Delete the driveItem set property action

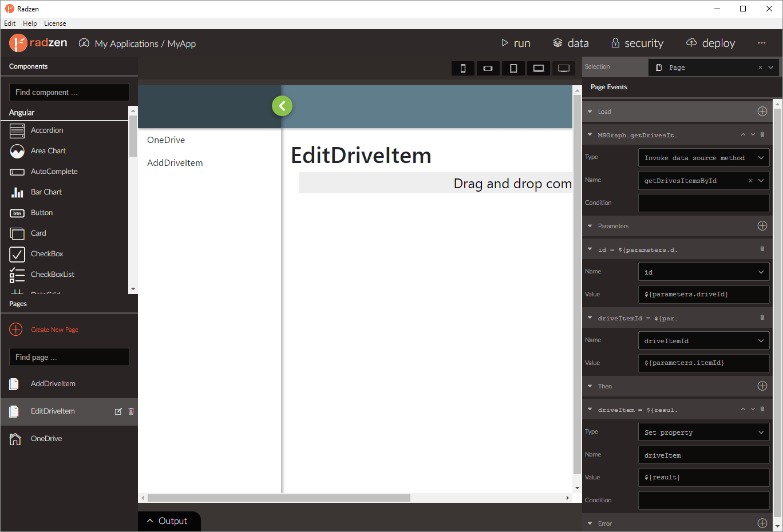click(762, 409)
